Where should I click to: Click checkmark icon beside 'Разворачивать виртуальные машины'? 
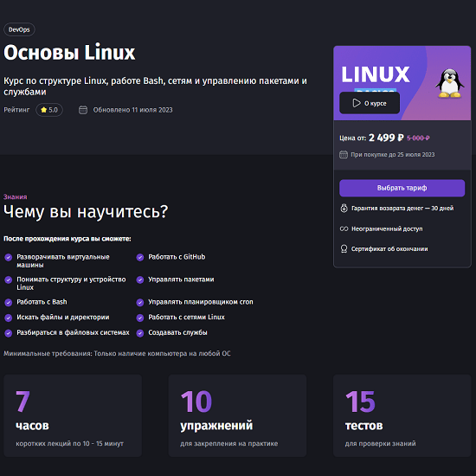click(x=9, y=257)
